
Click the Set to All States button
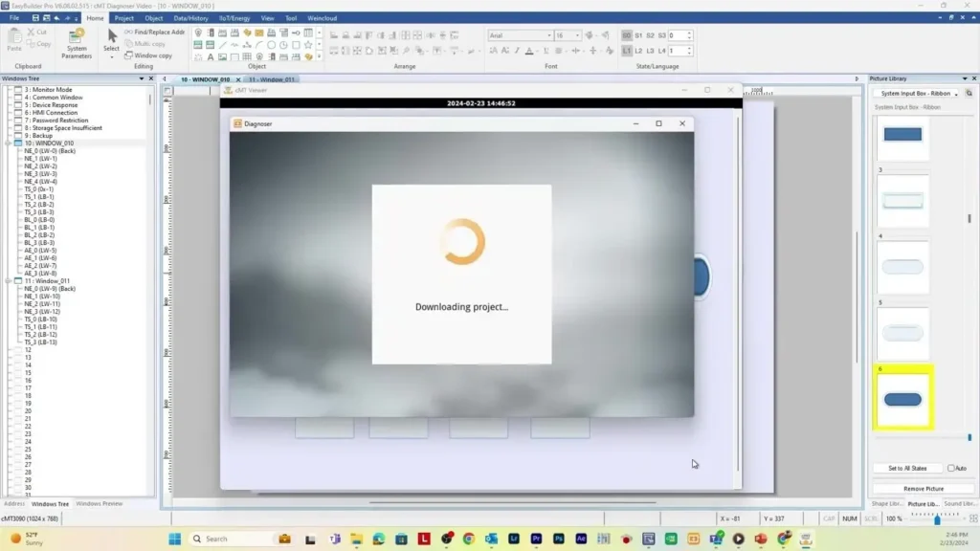tap(907, 468)
